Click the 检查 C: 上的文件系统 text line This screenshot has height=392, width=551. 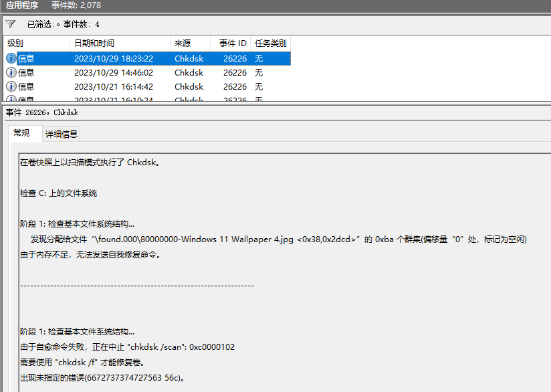click(59, 193)
